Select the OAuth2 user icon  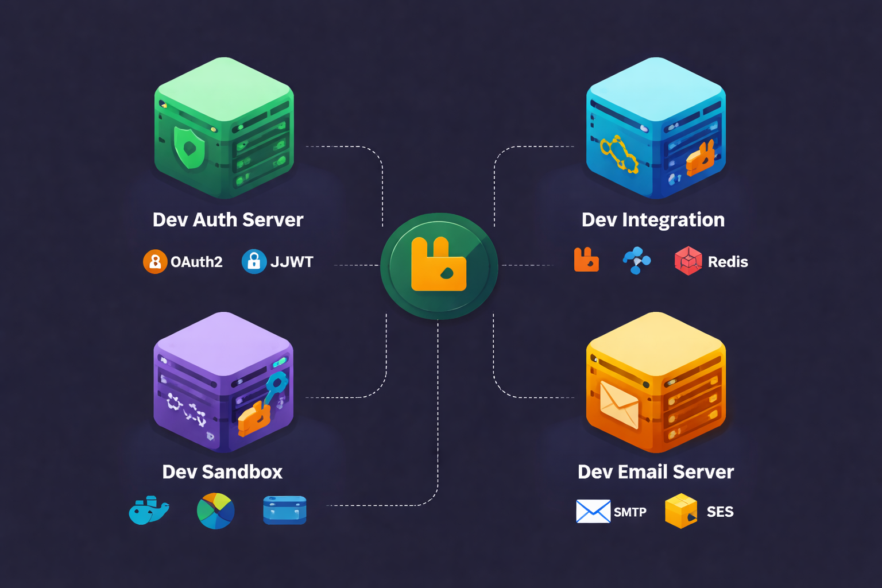click(x=155, y=261)
